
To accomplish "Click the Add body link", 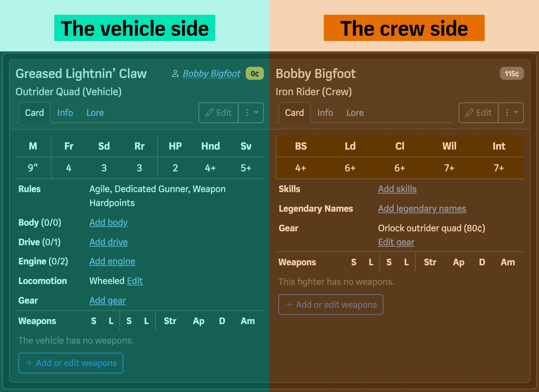I will [x=108, y=222].
